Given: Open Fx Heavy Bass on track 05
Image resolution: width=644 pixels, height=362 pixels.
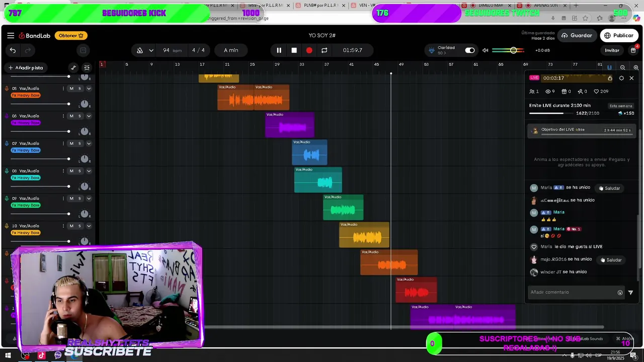Looking at the screenshot, I should [26, 96].
